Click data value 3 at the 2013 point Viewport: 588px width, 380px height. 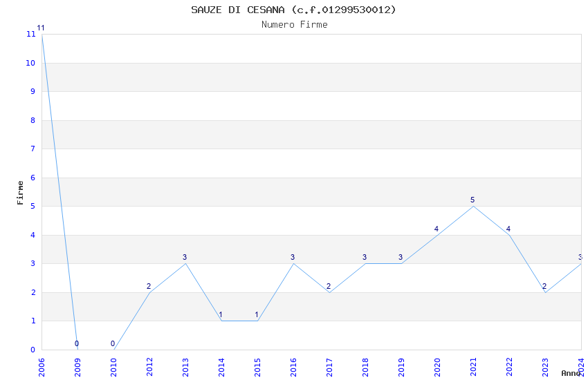coord(185,257)
